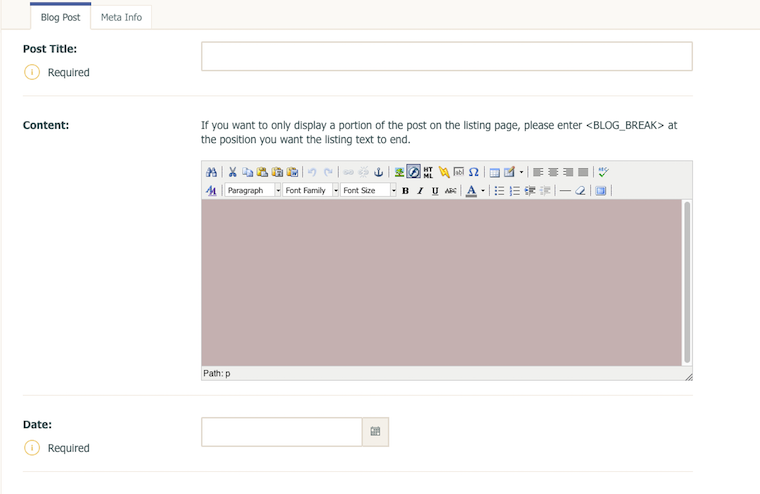Insert a bulleted list
Screen dimensions: 760x494
[x=499, y=191]
